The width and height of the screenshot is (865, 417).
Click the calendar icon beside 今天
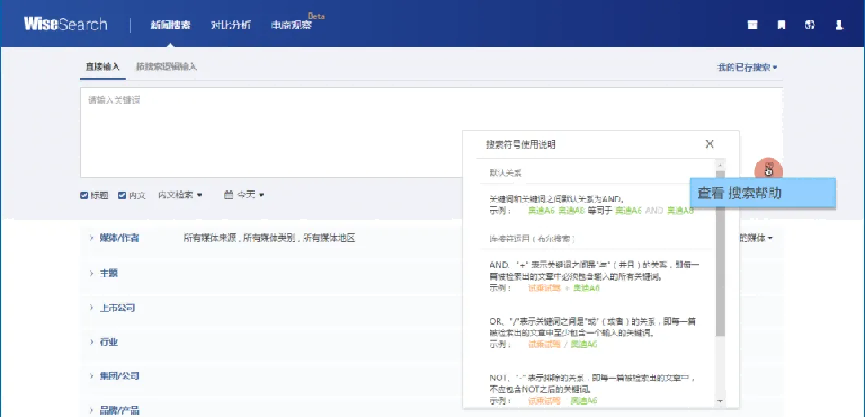click(x=228, y=194)
